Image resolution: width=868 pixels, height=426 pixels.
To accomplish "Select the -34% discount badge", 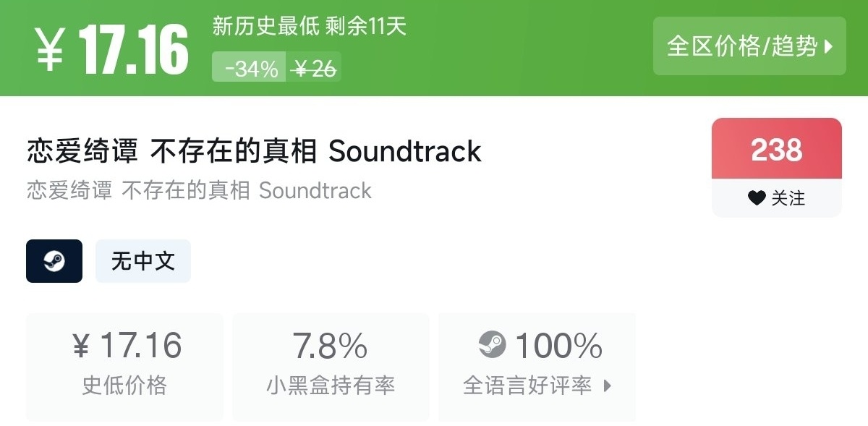I will coord(250,69).
